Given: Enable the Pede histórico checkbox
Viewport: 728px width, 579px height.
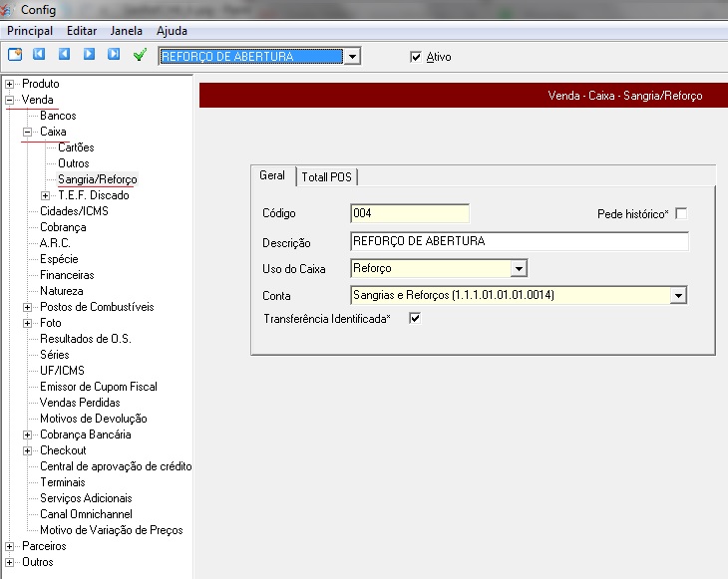Looking at the screenshot, I should coord(681,214).
